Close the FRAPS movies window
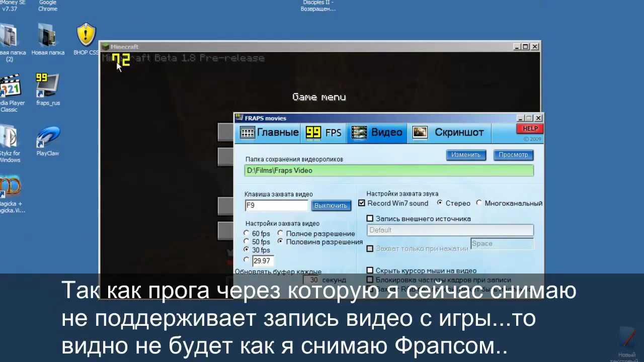 (x=538, y=118)
